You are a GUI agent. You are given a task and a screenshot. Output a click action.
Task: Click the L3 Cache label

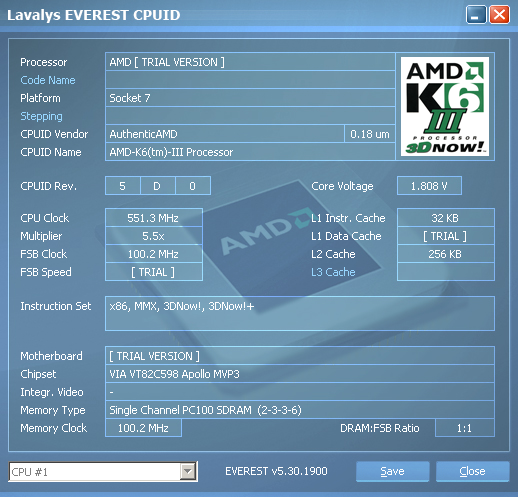click(x=333, y=272)
